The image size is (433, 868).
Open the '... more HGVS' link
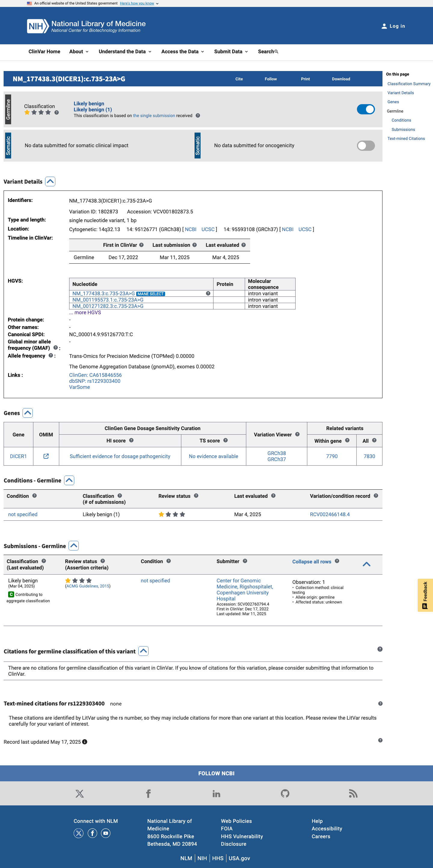click(85, 312)
